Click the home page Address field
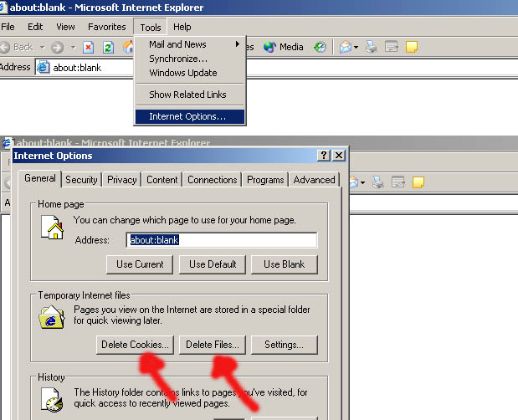 click(221, 240)
